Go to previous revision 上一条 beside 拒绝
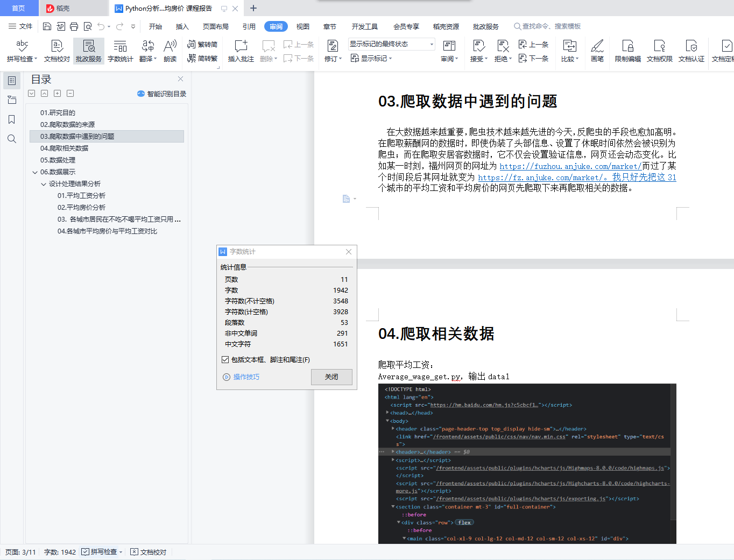 [534, 45]
